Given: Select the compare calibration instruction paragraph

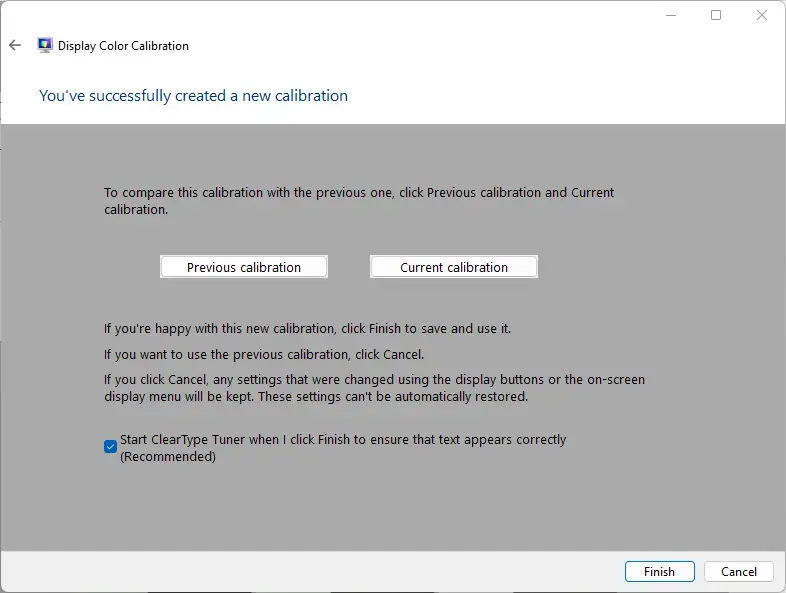Looking at the screenshot, I should coord(359,201).
